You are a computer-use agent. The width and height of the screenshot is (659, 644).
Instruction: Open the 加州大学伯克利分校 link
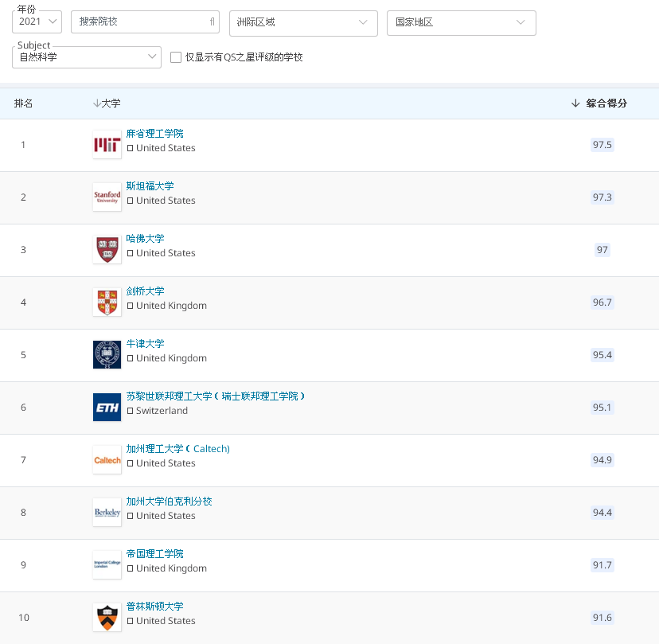(x=169, y=502)
